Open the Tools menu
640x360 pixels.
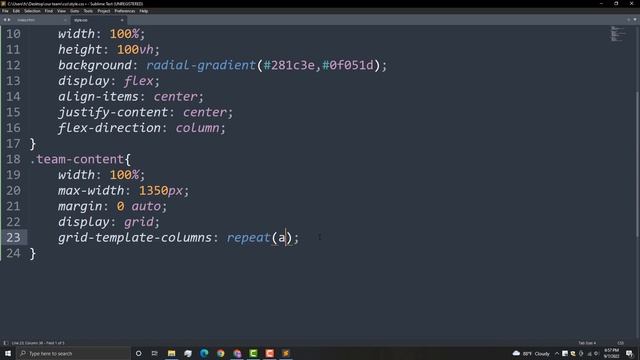[x=88, y=11]
